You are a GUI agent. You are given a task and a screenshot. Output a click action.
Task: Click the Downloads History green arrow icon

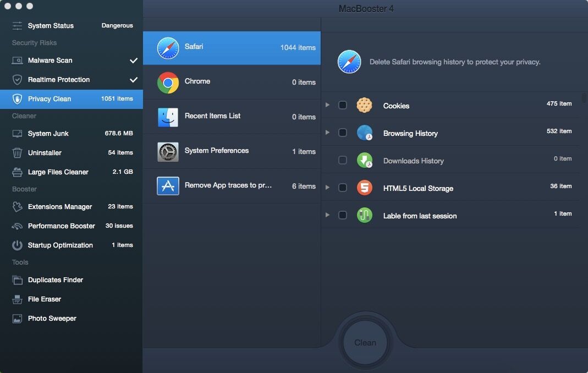364,160
